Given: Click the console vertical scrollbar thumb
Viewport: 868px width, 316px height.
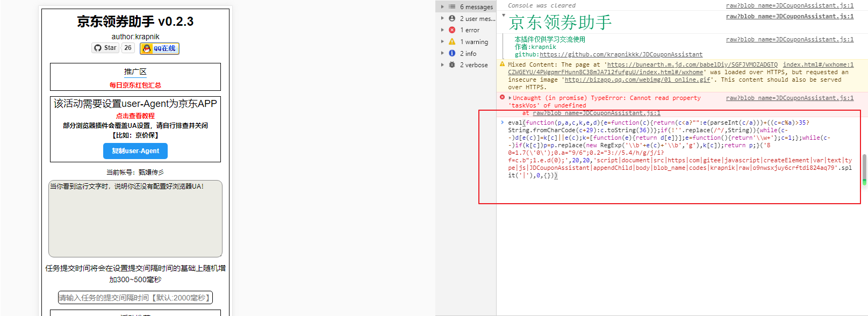Looking at the screenshot, I should tap(864, 169).
